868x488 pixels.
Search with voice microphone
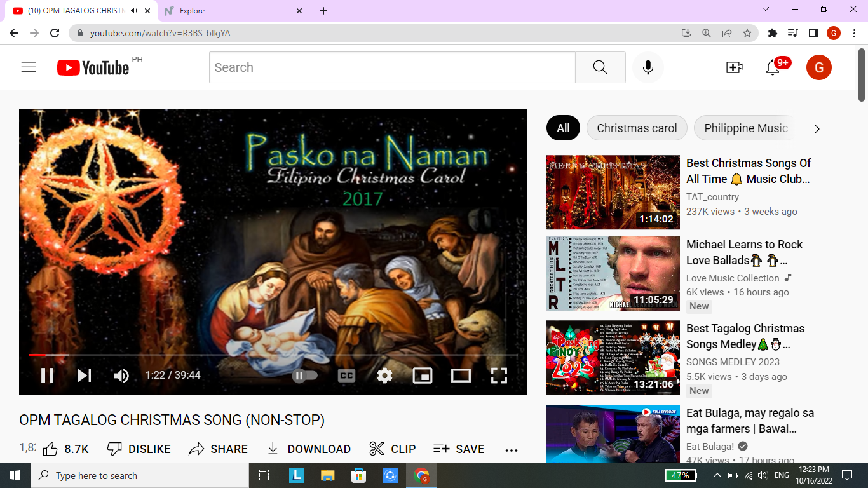pos(648,67)
